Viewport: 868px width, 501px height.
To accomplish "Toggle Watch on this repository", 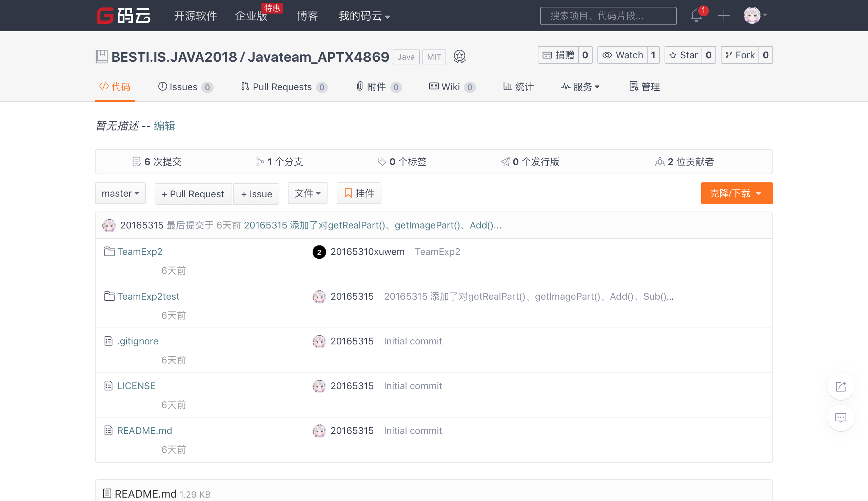I will pos(623,55).
